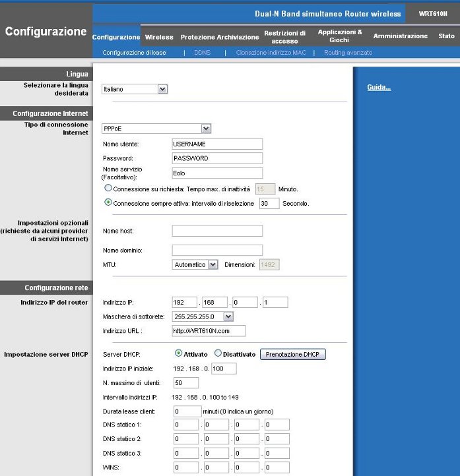Expand the Italiano language dropdown
The width and height of the screenshot is (460, 476).
click(135, 89)
